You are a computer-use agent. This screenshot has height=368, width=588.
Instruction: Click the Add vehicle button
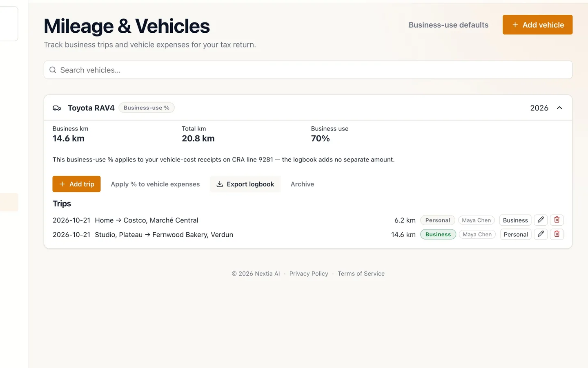(537, 25)
